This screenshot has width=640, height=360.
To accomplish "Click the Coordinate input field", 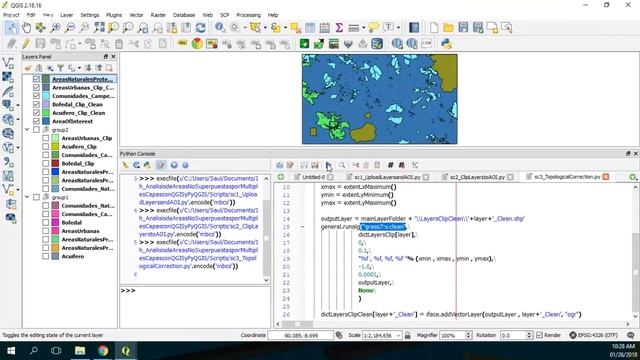I will [300, 335].
